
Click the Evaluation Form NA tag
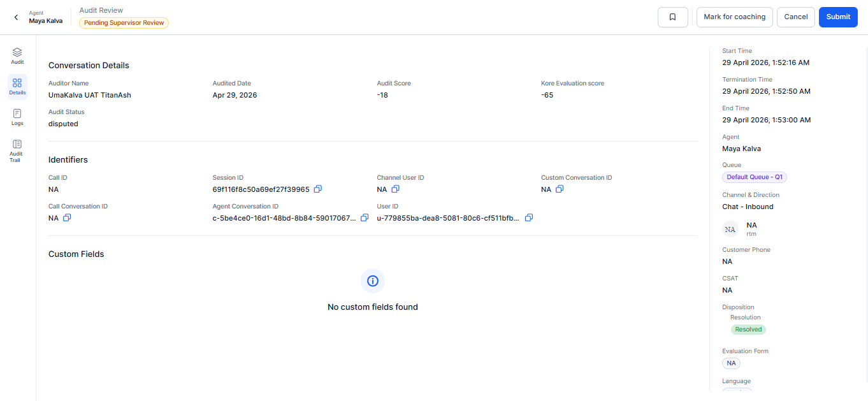click(x=731, y=363)
